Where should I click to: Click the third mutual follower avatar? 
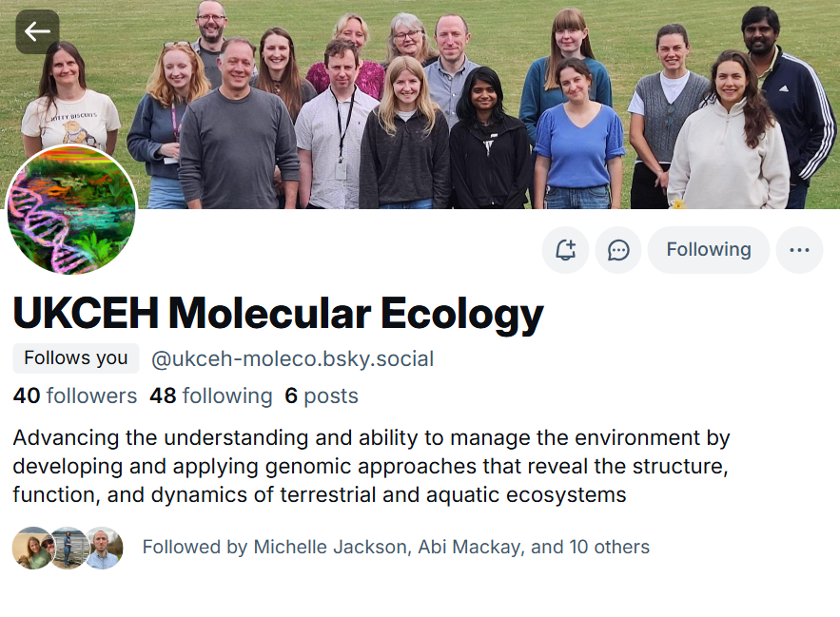pos(103,548)
